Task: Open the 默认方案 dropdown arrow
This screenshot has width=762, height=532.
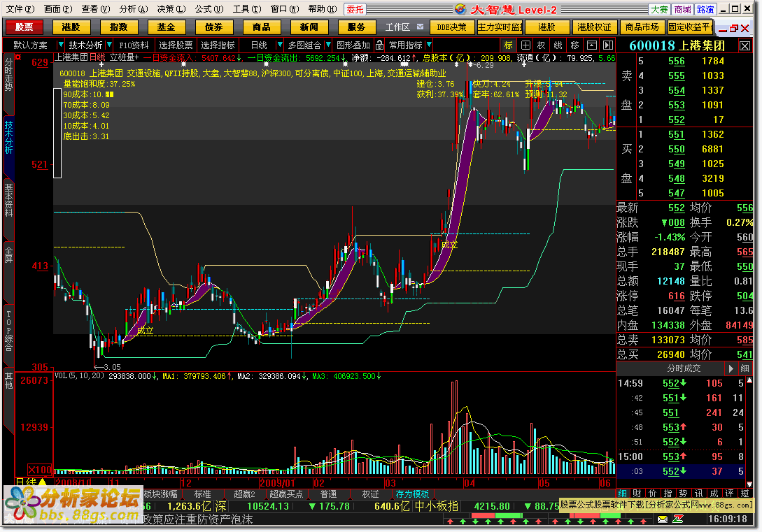Action: (61, 45)
